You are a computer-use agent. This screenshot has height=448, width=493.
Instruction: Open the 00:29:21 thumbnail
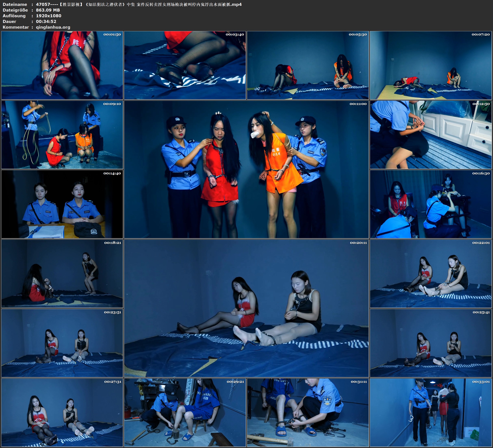click(x=185, y=412)
